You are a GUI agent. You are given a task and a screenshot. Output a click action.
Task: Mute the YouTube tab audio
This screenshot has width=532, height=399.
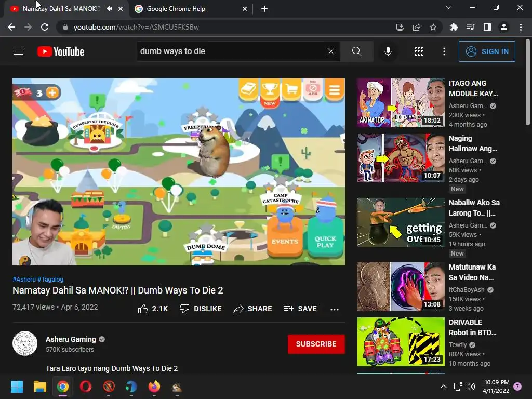tap(109, 9)
